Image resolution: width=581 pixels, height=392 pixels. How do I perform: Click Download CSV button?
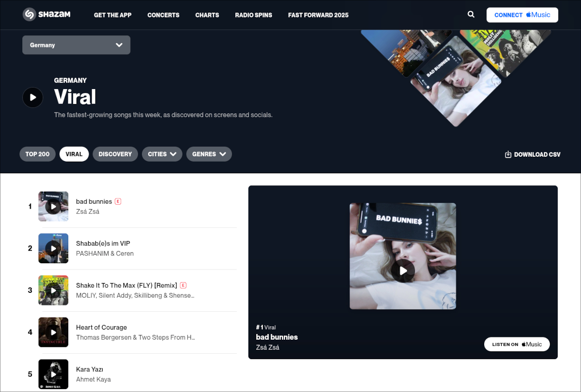tap(533, 154)
